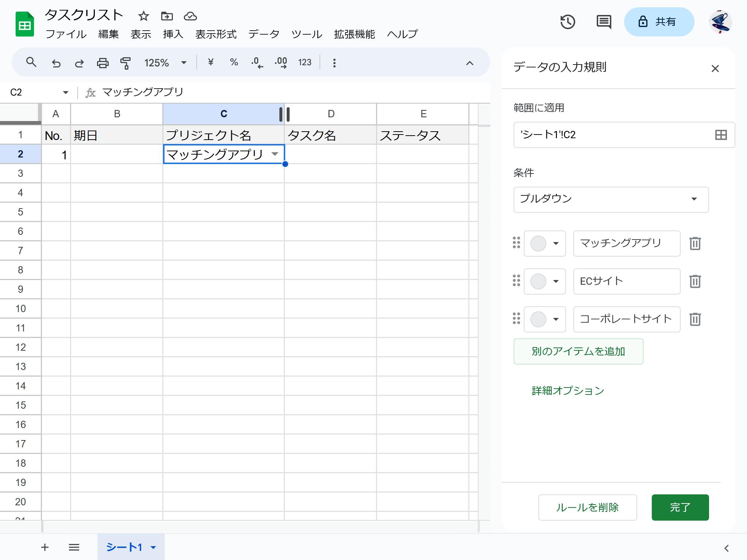Grab drag handle for コーポレートサイト item
Viewport: 747px width, 560px height.
(x=516, y=319)
